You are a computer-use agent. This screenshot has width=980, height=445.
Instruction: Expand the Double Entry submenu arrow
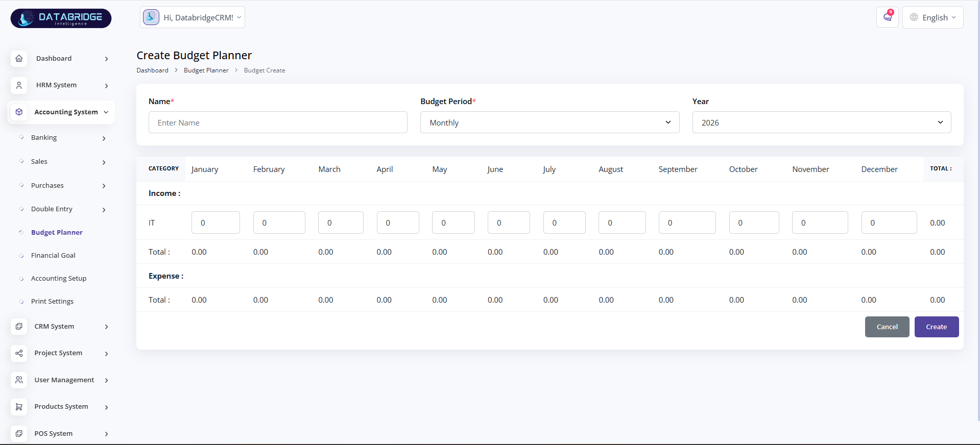pyautogui.click(x=104, y=210)
